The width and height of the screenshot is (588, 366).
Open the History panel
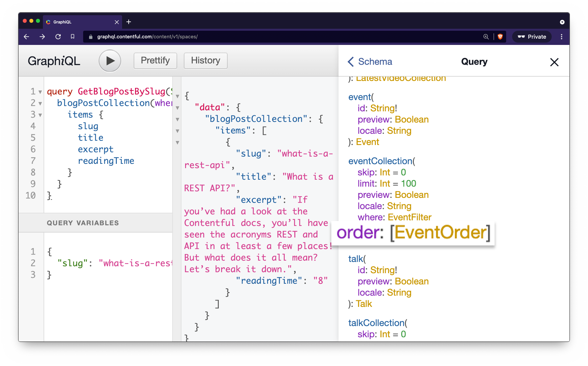pyautogui.click(x=206, y=61)
